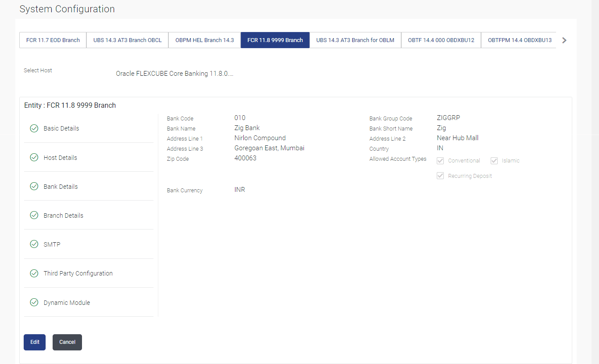Open the UBS 14.3 AT3 Branch OBCL tab
This screenshot has height=364, width=599.
click(128, 40)
